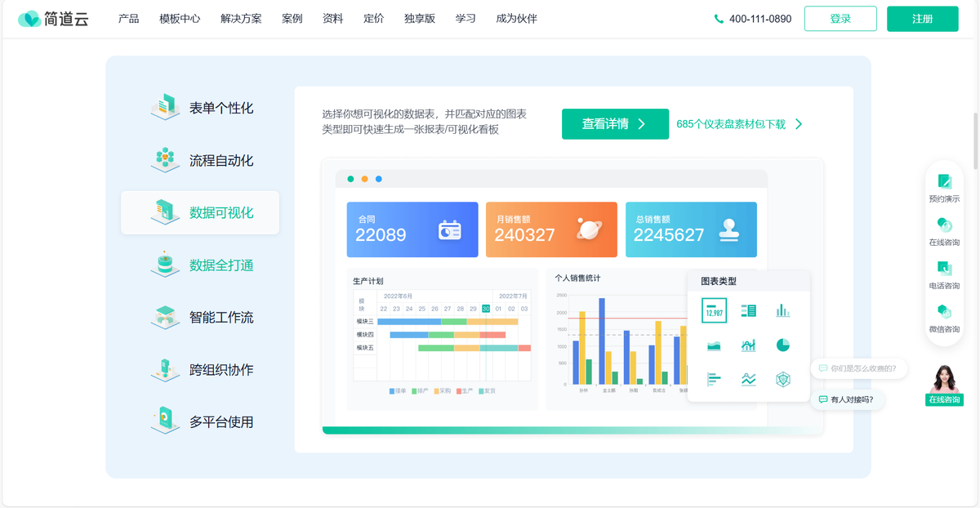Click the 合同 22089 stat card
Viewport: 980px width, 508px height.
[x=412, y=230]
